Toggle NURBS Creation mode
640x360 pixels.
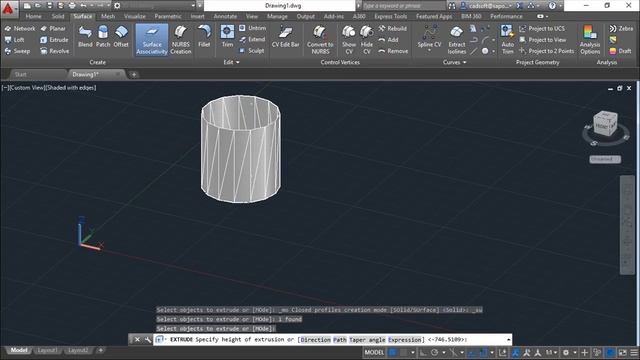click(x=180, y=40)
